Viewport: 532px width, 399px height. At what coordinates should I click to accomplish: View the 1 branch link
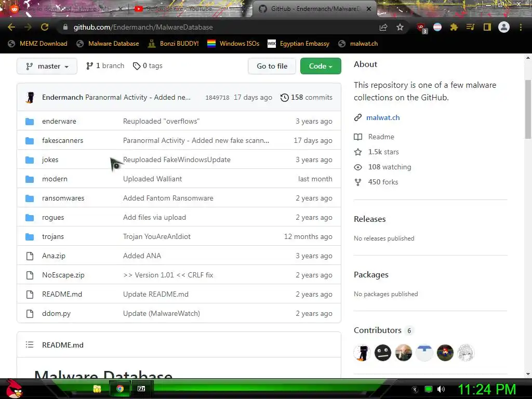tap(105, 66)
